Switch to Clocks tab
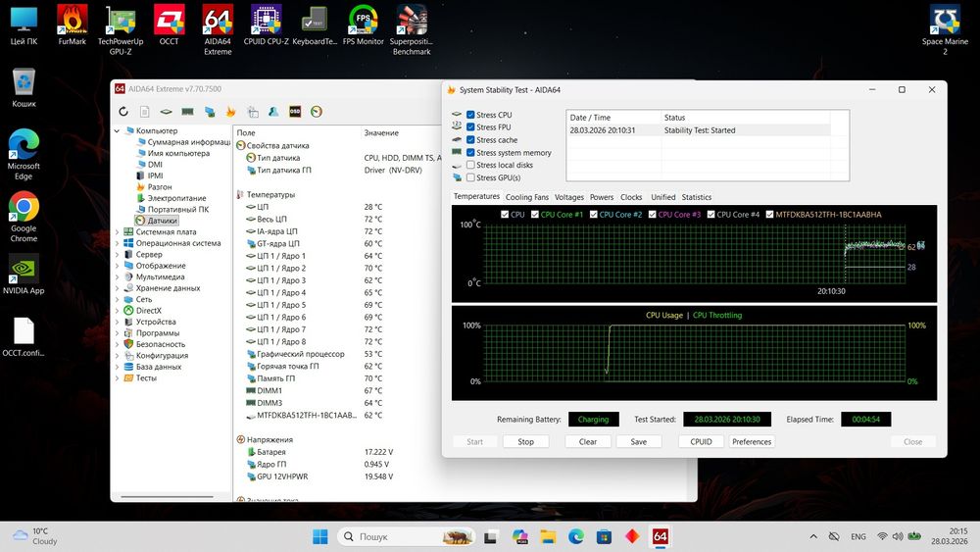 [631, 197]
